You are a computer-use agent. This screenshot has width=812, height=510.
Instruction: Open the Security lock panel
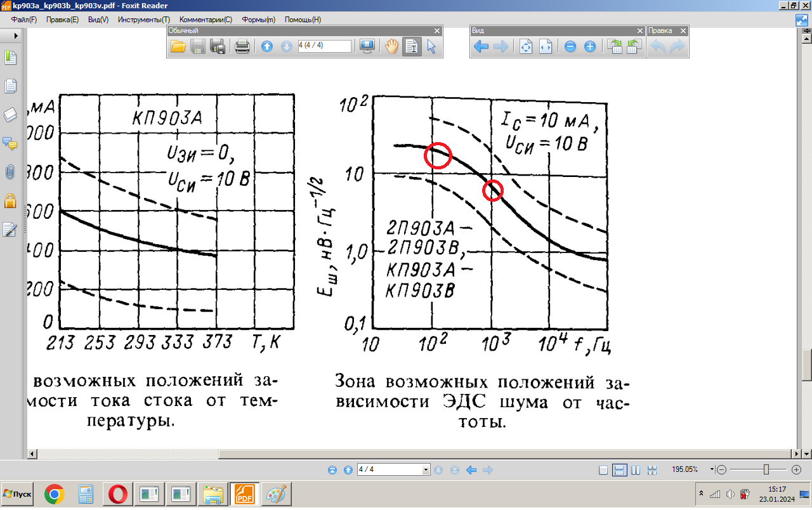pos(10,201)
